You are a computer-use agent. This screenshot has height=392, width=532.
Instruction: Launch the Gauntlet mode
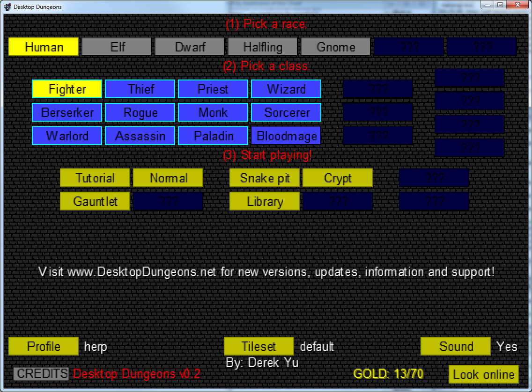[x=95, y=201]
